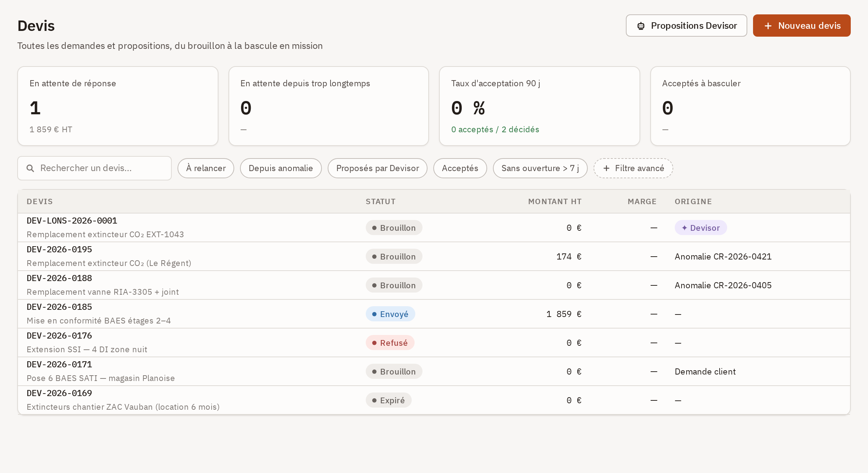Click Remplacement extincteur CO₂ (Le Régent) description
The height and width of the screenshot is (473, 868).
coord(109,263)
